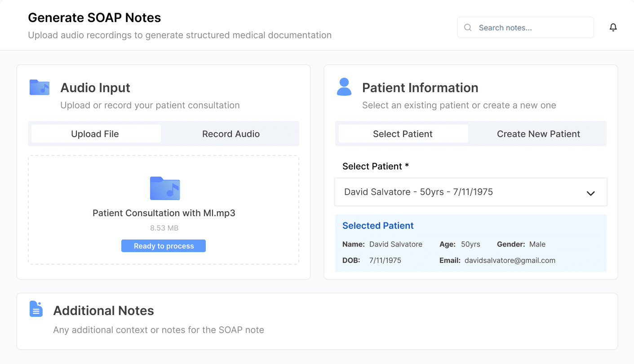Click the patient email davidsalvatore@gmail.com

point(510,260)
